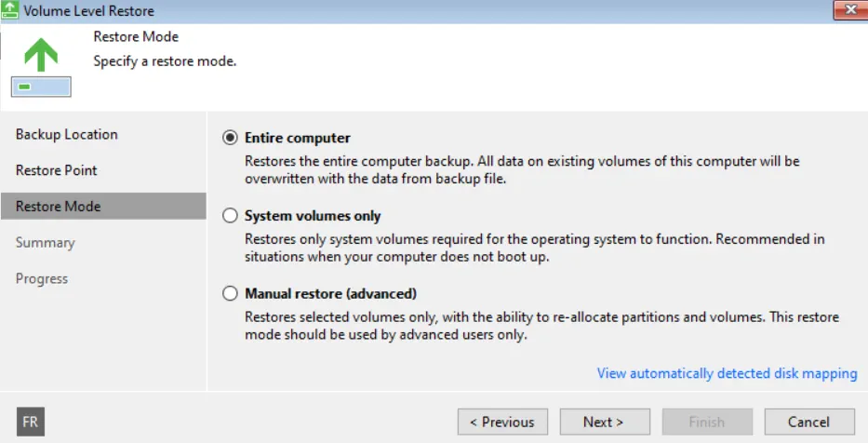
Task: Go to the Backup Location step
Action: 66,135
